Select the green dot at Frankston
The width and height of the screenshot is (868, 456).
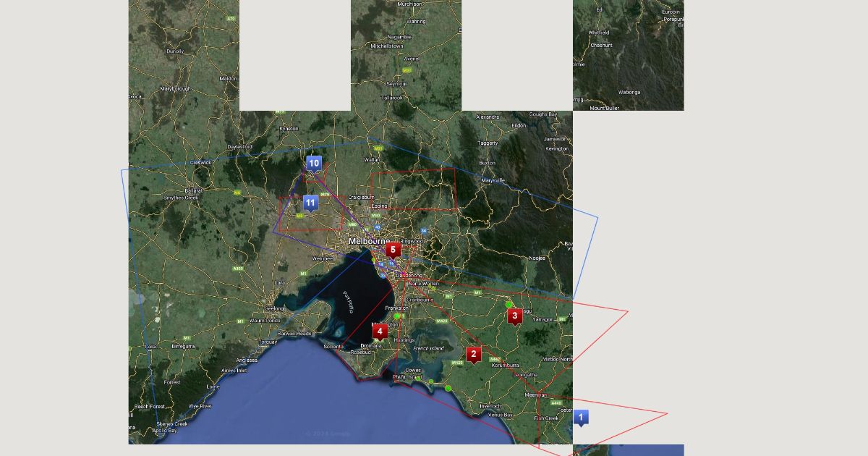(397, 316)
